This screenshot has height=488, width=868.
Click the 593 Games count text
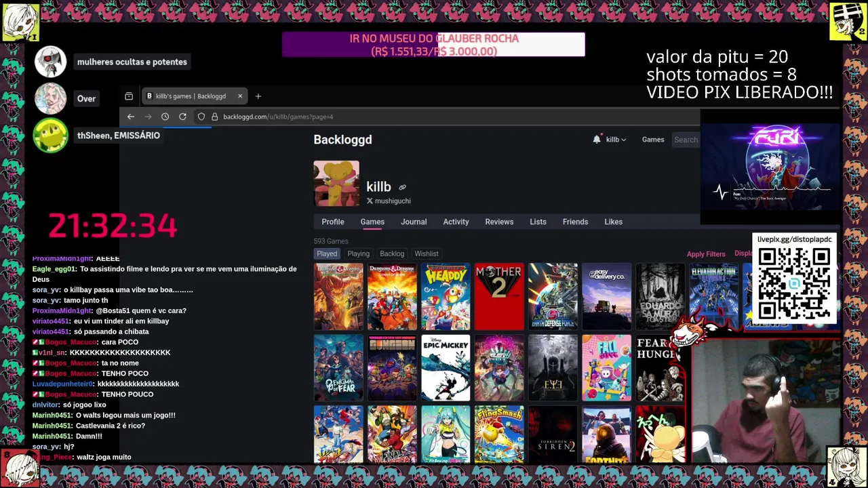click(x=331, y=241)
